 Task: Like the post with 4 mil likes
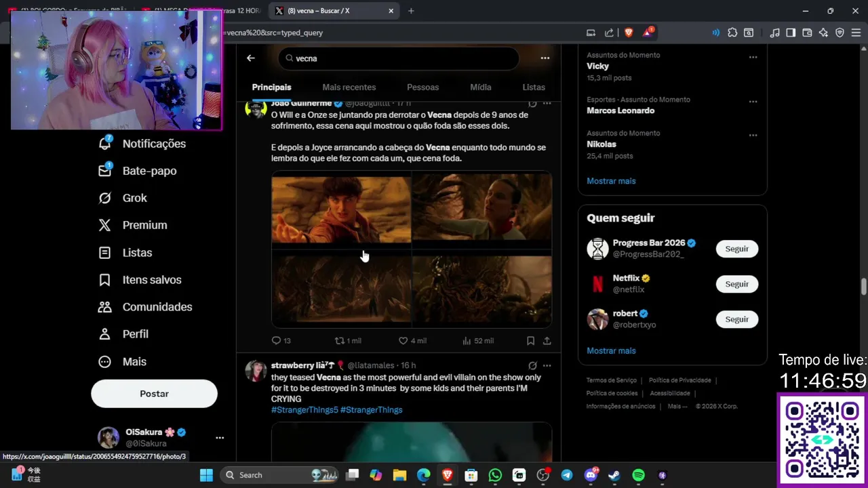click(x=412, y=341)
